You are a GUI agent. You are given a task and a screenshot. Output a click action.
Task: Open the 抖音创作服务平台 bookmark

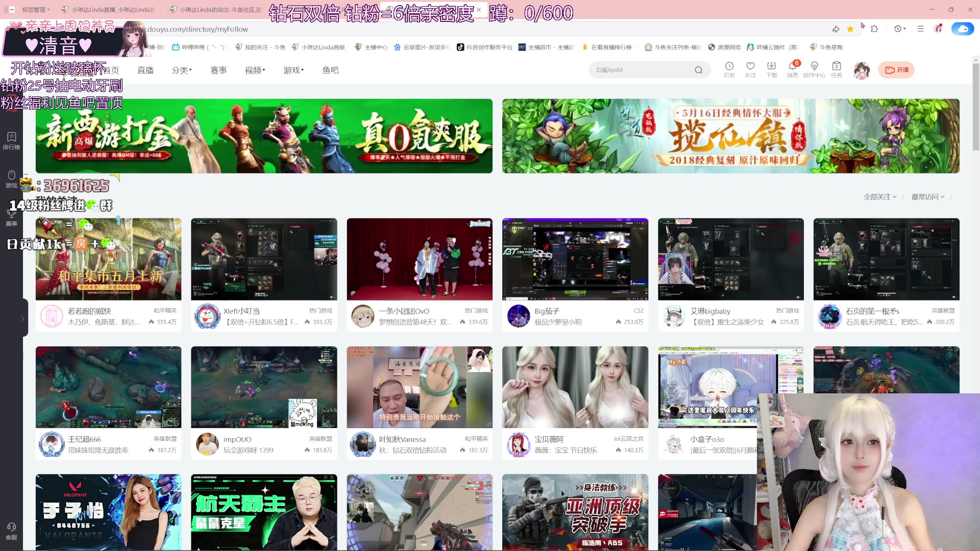484,47
